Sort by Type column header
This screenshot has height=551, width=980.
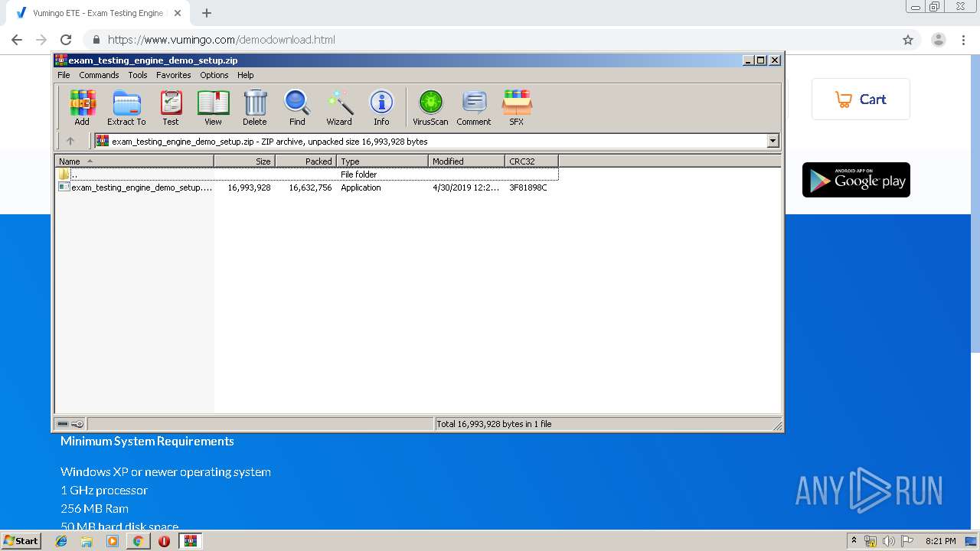coord(382,161)
